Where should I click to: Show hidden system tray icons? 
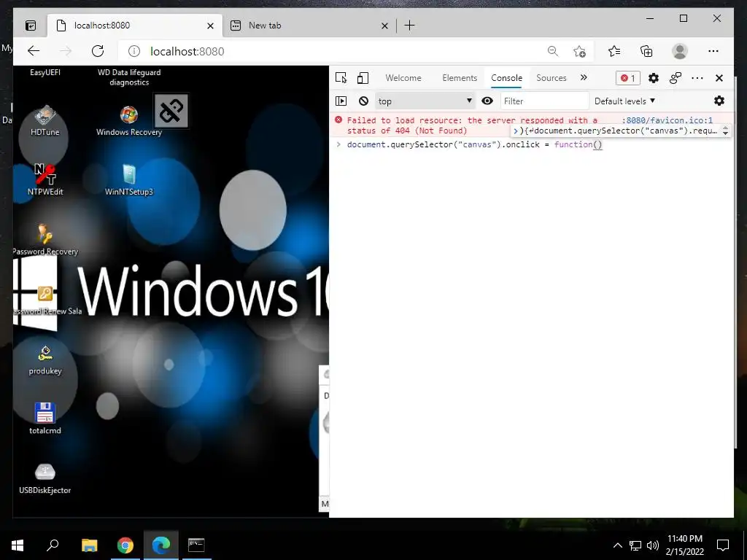(617, 545)
